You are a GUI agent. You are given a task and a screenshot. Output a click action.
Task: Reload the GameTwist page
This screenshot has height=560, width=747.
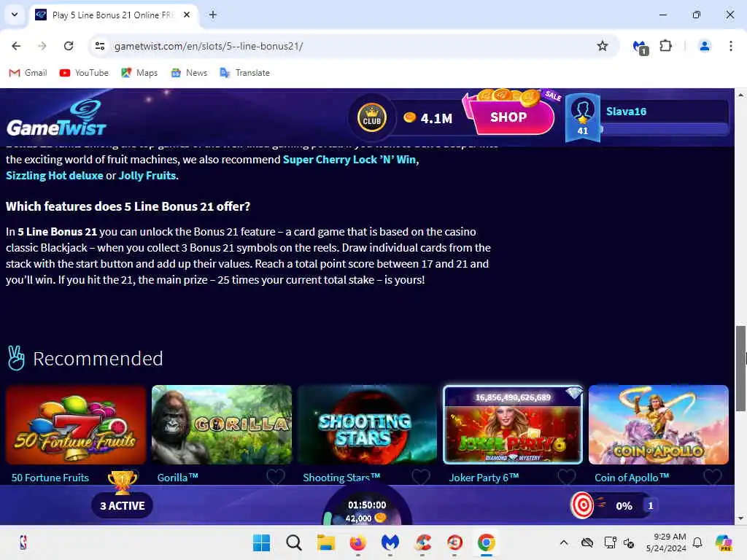(69, 46)
